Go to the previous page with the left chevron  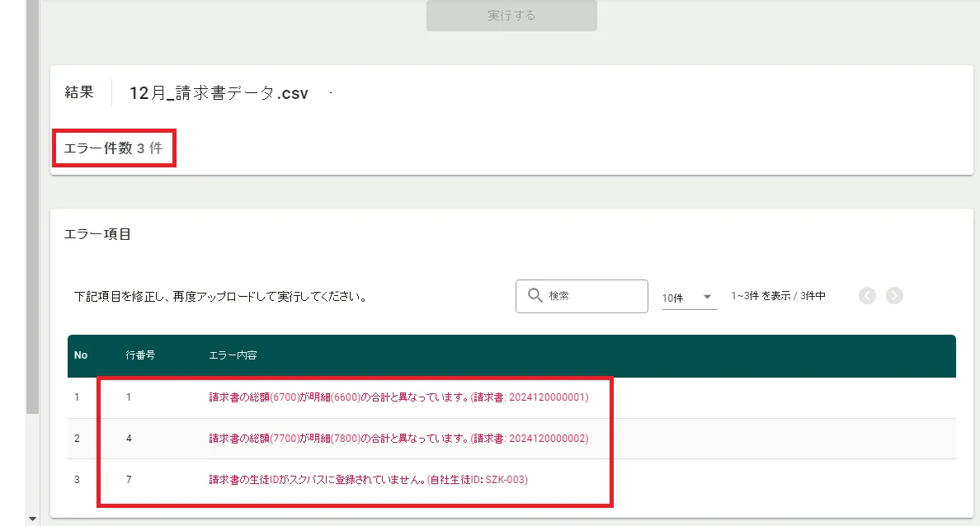click(867, 295)
